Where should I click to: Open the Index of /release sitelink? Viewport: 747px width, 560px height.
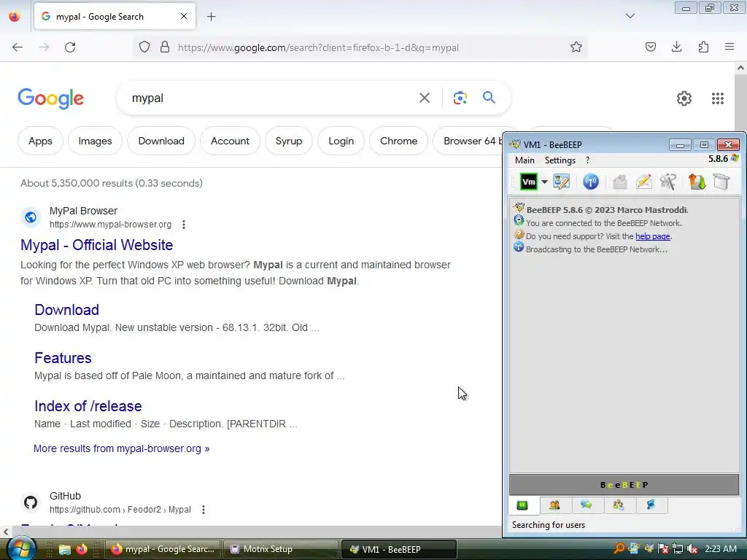[88, 405]
